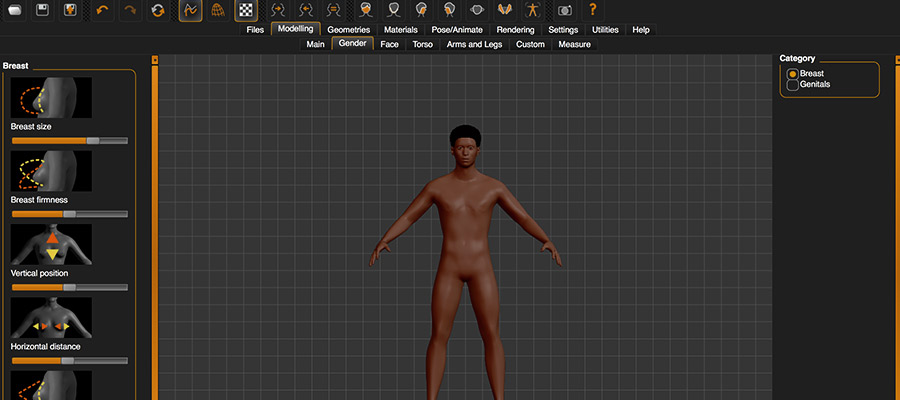Click the Vertical position thumbnail
The image size is (900, 400).
(x=51, y=243)
